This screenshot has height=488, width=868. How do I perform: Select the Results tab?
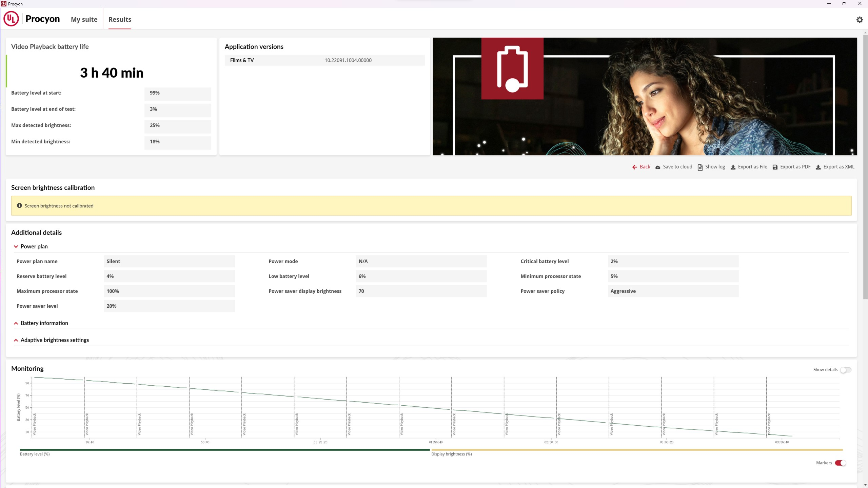(120, 19)
